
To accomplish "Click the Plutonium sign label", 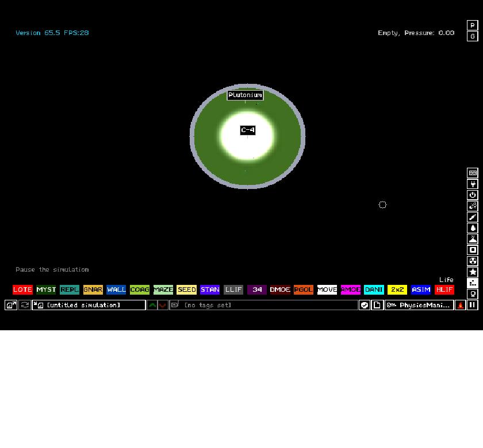I will click(245, 95).
